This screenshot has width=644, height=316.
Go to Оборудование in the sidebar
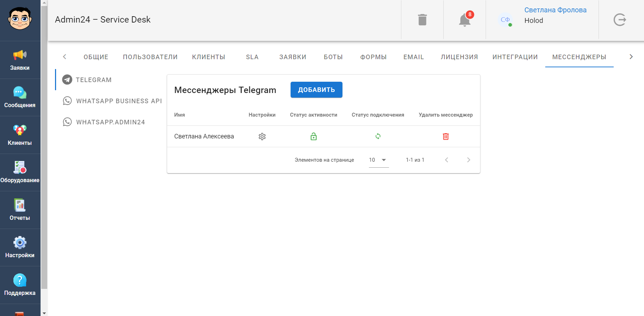pyautogui.click(x=20, y=172)
